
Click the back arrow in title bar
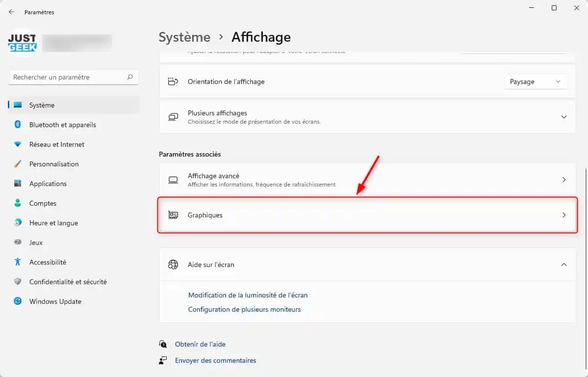coord(12,12)
